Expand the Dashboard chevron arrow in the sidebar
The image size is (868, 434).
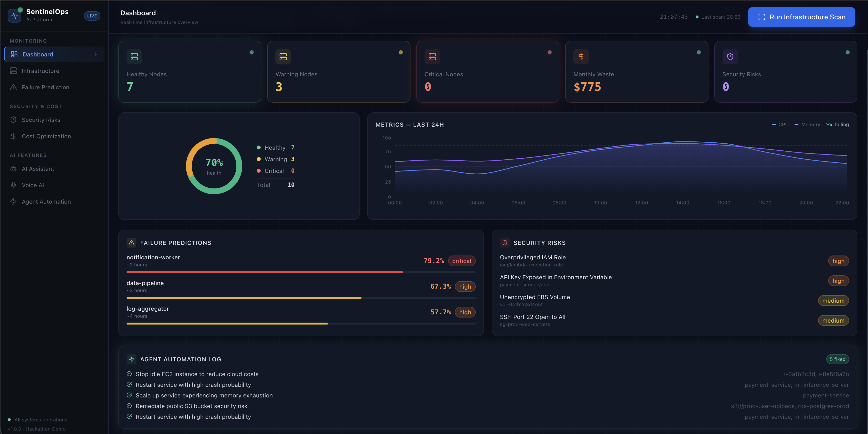pyautogui.click(x=96, y=54)
